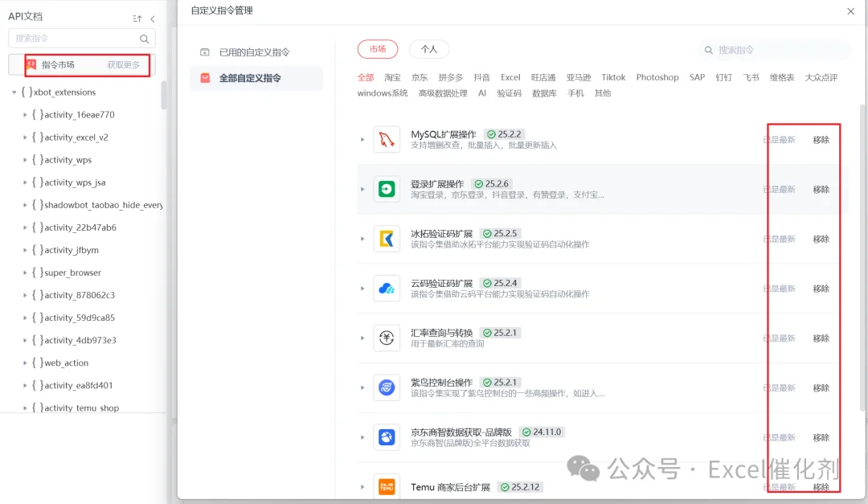
Task: Filter by the Photoshop category
Action: pyautogui.click(x=657, y=77)
